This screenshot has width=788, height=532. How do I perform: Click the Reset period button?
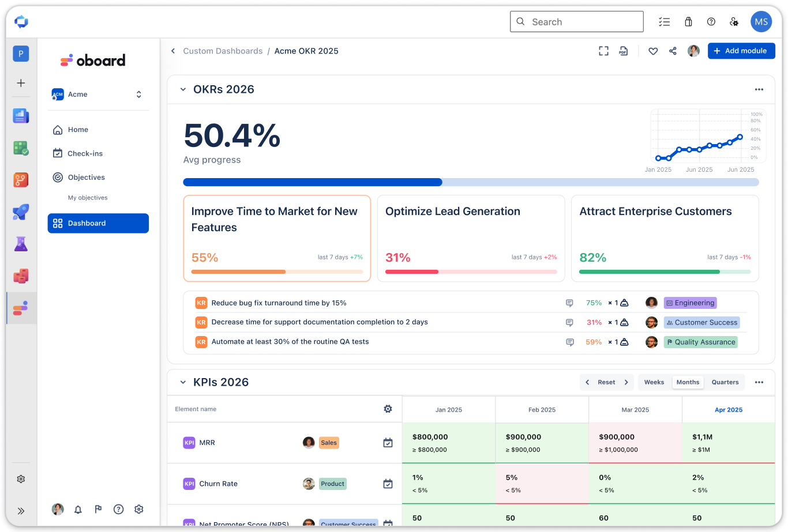(x=606, y=382)
